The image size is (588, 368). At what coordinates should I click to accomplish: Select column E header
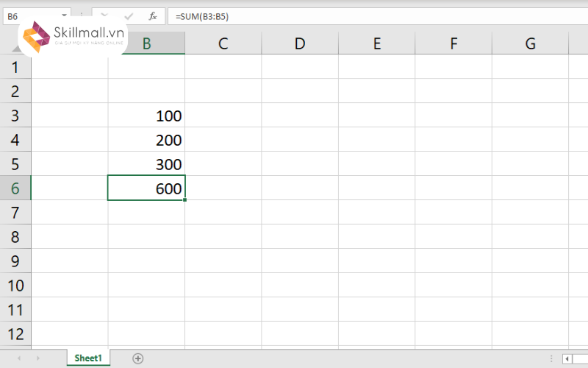[377, 43]
